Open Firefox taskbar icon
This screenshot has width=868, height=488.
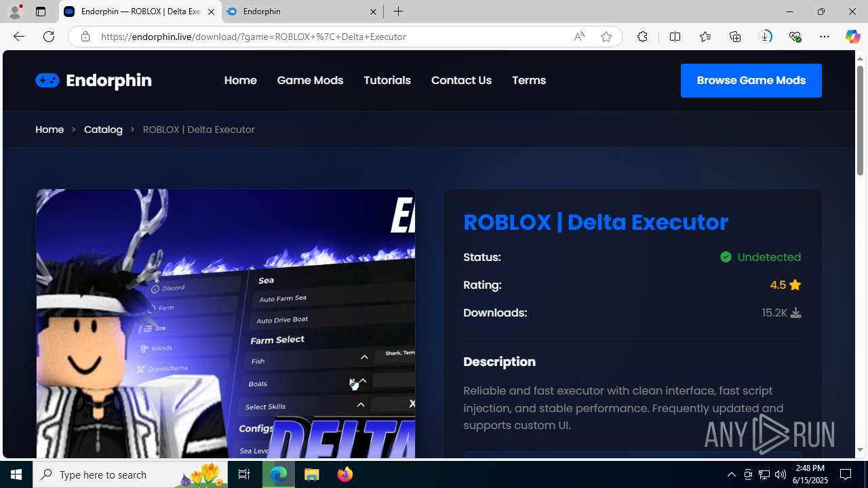click(x=344, y=474)
